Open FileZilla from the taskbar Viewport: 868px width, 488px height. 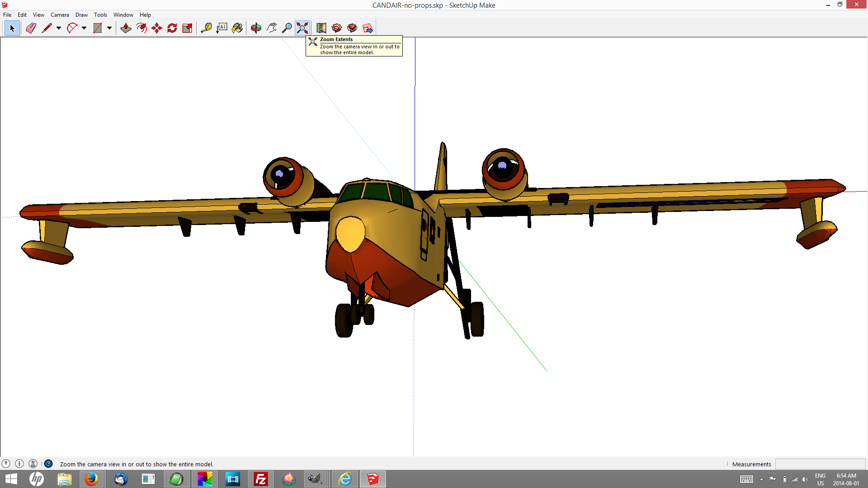click(x=261, y=479)
